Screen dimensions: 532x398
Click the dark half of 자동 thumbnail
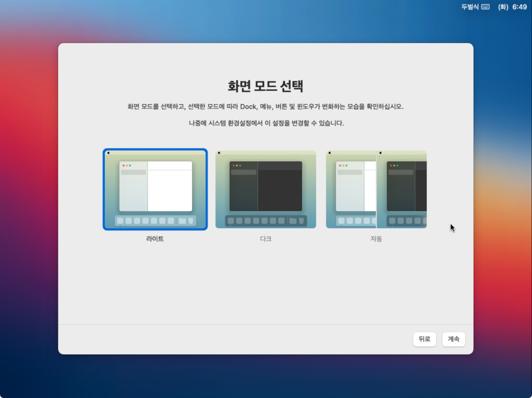click(402, 189)
